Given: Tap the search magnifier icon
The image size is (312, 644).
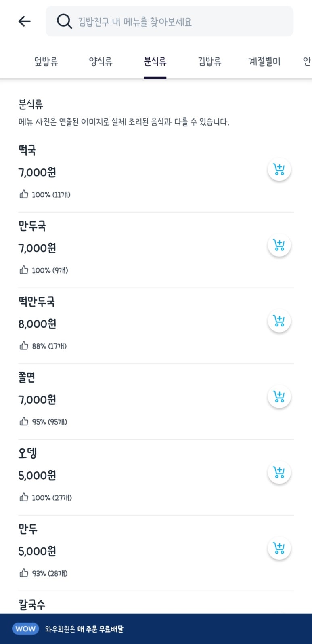Looking at the screenshot, I should 64,21.
